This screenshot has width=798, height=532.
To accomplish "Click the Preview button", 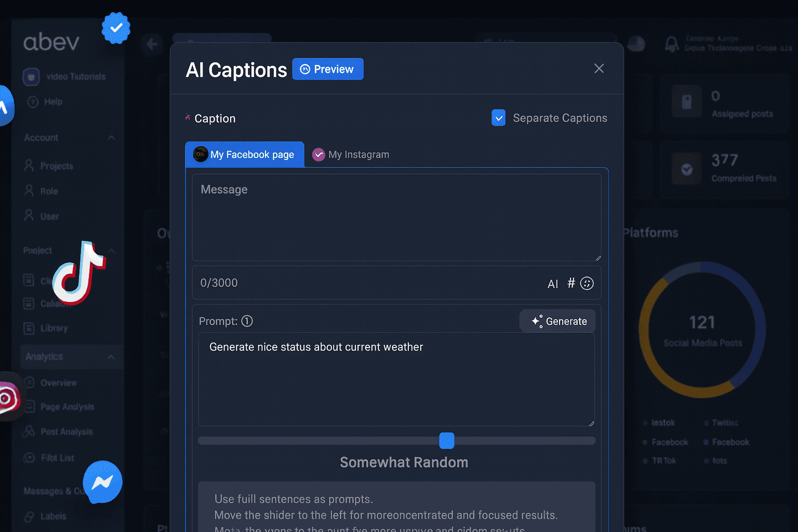I will click(328, 69).
